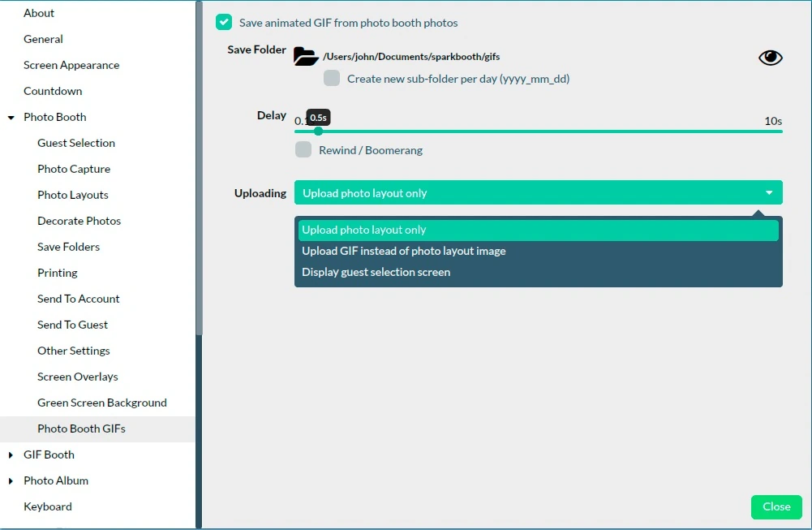Image resolution: width=812 pixels, height=530 pixels.
Task: Collapse the Photo Booth tree section
Action: click(11, 118)
